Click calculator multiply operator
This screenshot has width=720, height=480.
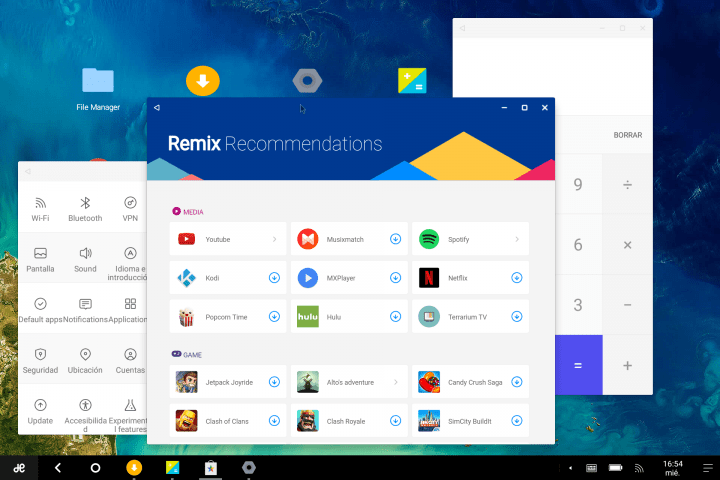point(627,245)
